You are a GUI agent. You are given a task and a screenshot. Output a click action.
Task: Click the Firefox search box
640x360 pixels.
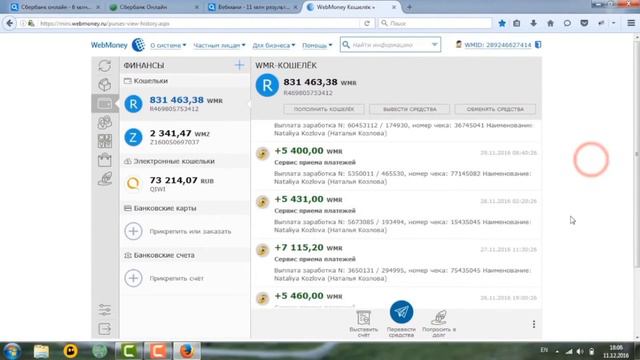pos(435,23)
